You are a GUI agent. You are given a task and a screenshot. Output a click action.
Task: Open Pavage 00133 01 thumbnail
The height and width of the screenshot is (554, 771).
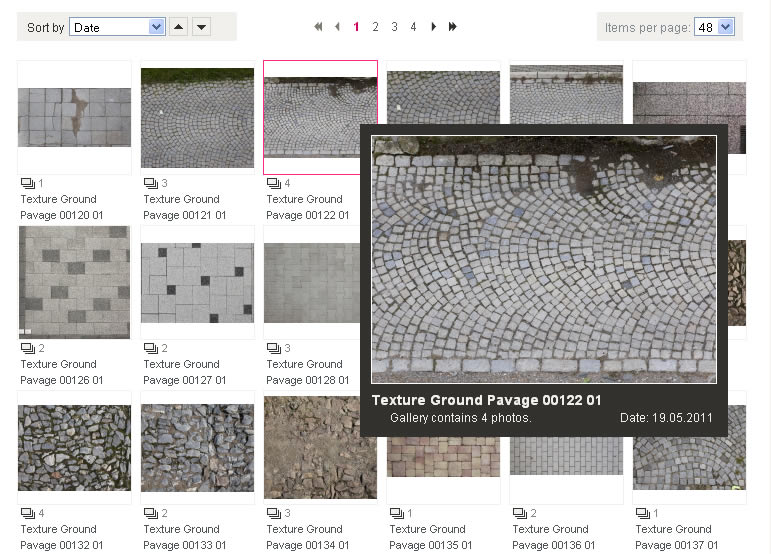pyautogui.click(x=197, y=448)
